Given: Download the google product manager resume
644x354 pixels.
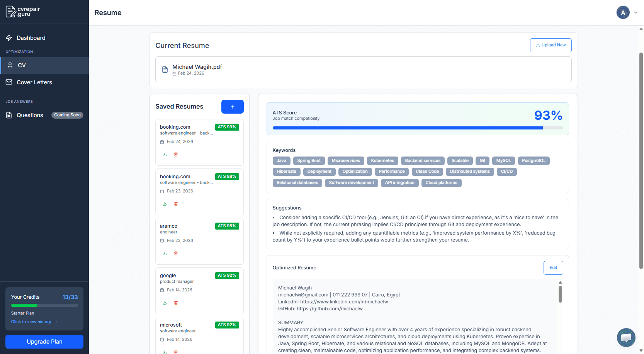Looking at the screenshot, I should pyautogui.click(x=164, y=303).
